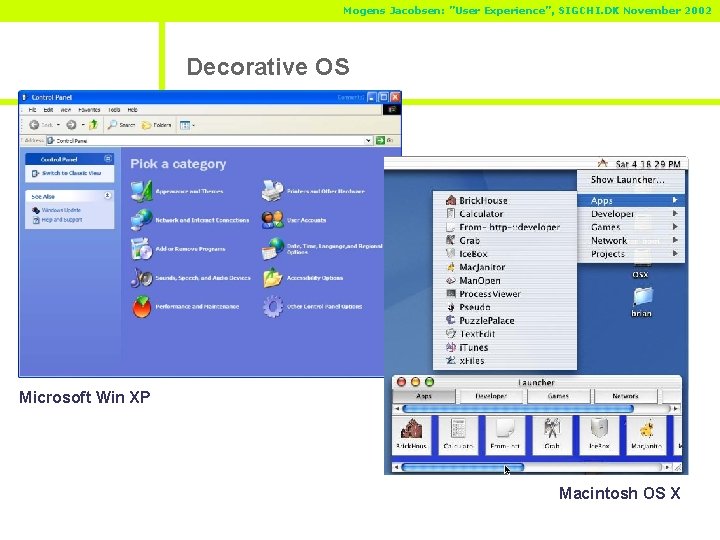Select ProcessViewer from Apps submenu
720x540 pixels.
[x=505, y=294]
